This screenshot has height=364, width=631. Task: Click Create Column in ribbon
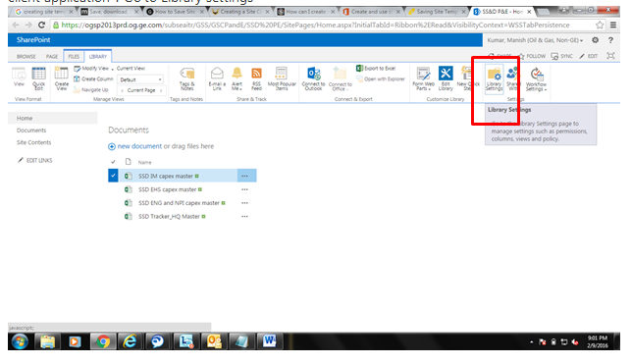point(93,78)
